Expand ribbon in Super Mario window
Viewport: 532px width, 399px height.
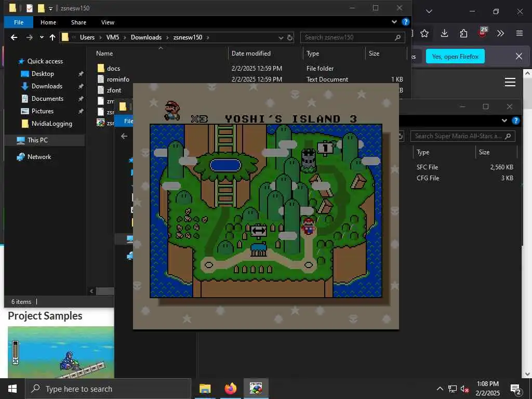click(504, 121)
